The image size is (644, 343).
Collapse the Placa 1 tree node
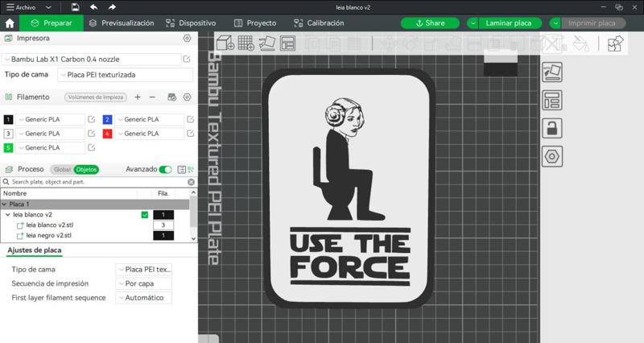4,205
